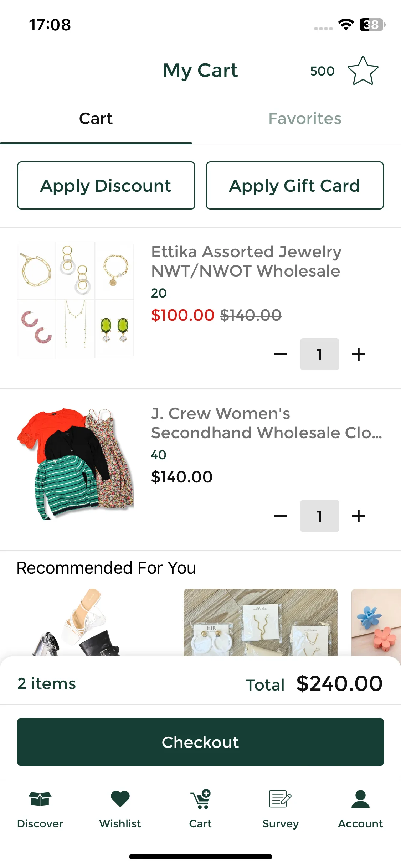Click the Apply Discount button
This screenshot has height=868, width=401.
tap(106, 185)
